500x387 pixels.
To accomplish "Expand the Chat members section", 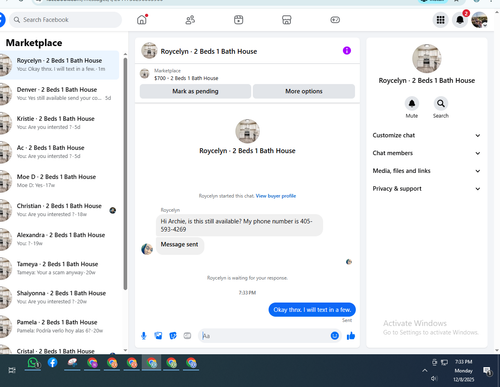I will coord(427,153).
